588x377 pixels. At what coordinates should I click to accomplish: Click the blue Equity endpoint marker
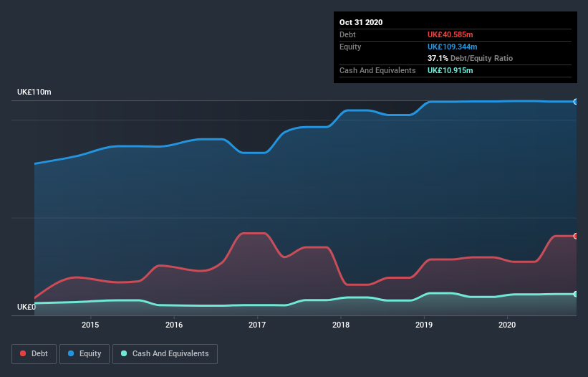click(x=576, y=102)
